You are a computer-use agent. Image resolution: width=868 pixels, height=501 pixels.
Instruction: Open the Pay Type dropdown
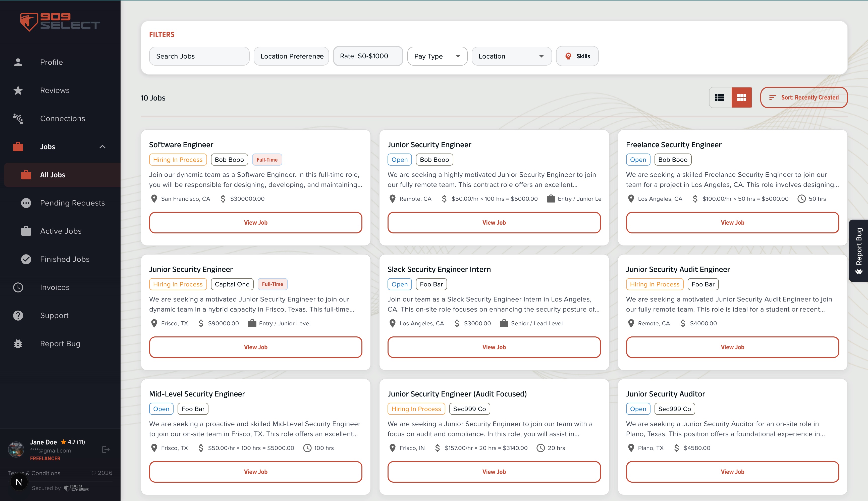(437, 56)
